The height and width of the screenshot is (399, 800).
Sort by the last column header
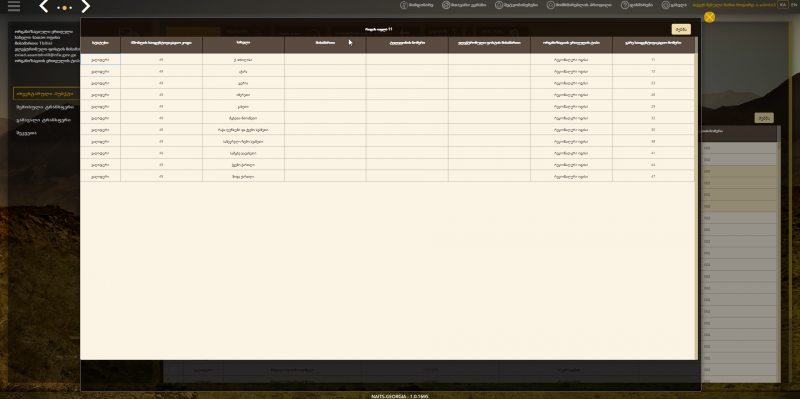(x=653, y=44)
